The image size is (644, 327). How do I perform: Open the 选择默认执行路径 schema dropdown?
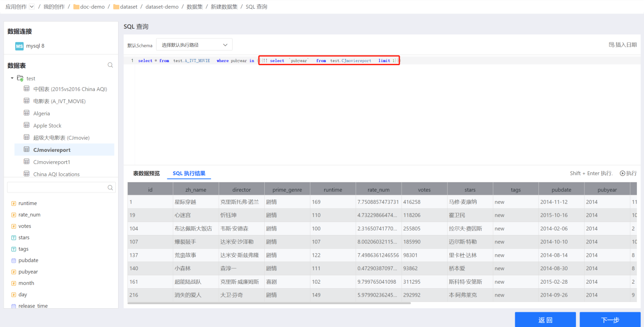coord(194,45)
